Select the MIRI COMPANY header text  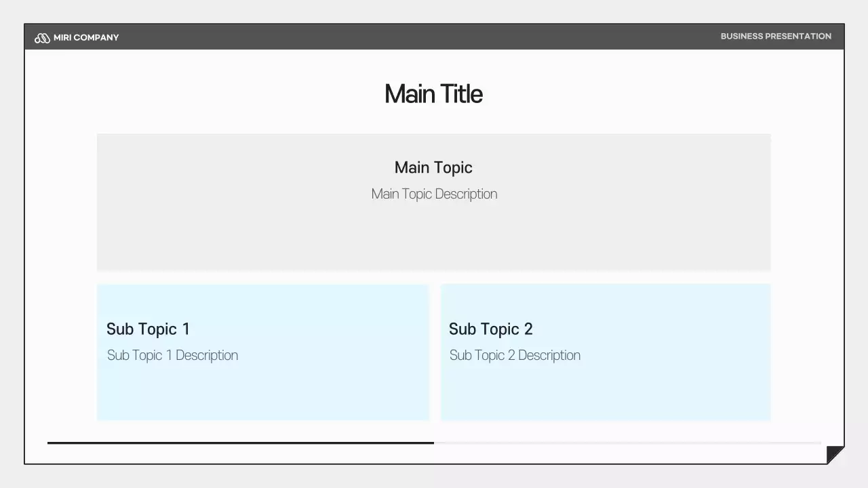pos(86,38)
